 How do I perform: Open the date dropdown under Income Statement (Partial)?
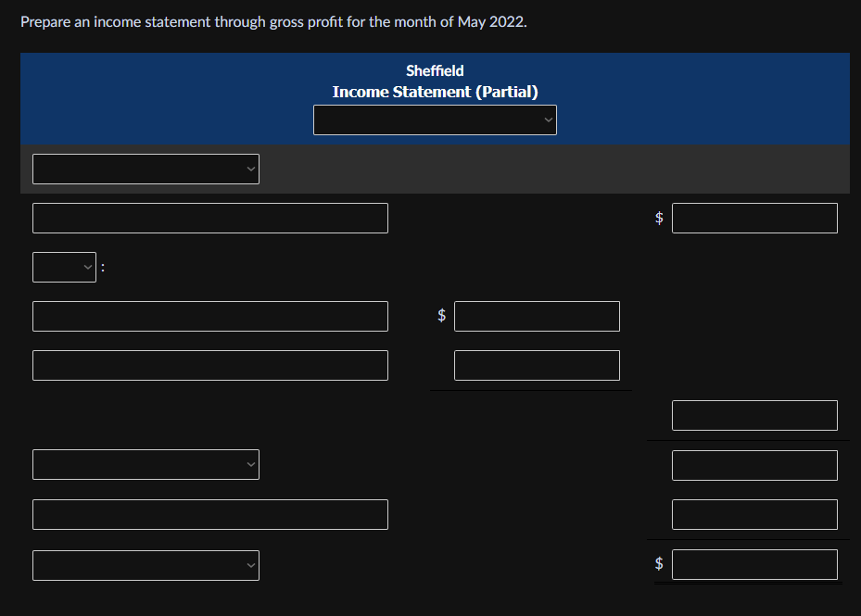[x=435, y=119]
